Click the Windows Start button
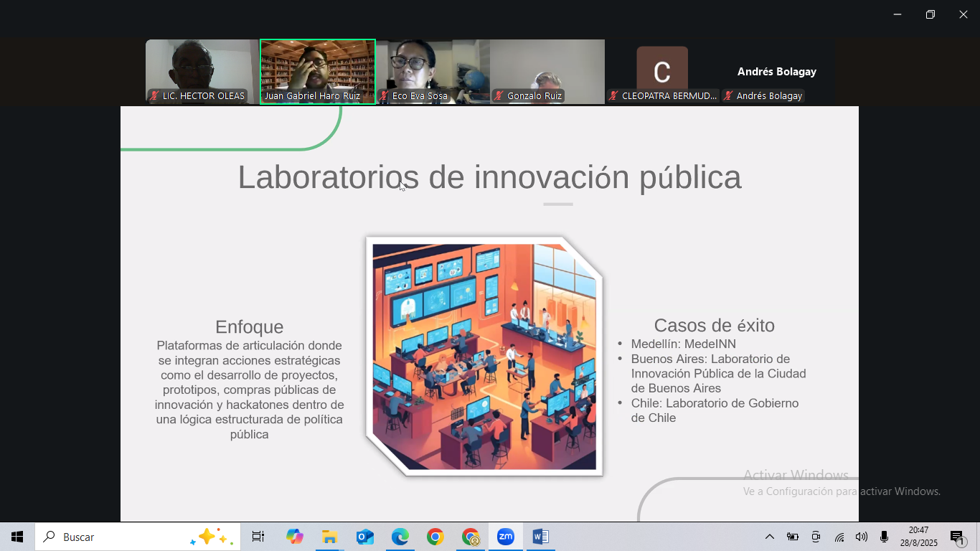Viewport: 980px width, 551px height. click(x=17, y=537)
